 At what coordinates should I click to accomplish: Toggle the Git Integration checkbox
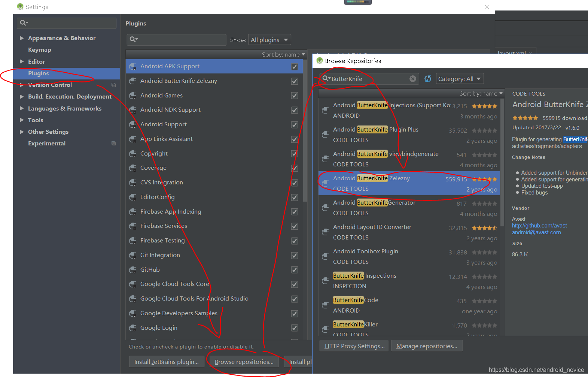295,256
